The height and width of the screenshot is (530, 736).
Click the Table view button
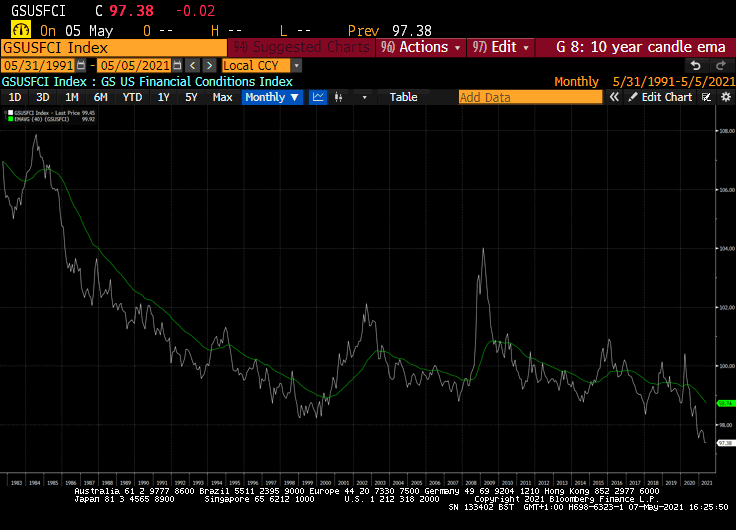coord(403,97)
